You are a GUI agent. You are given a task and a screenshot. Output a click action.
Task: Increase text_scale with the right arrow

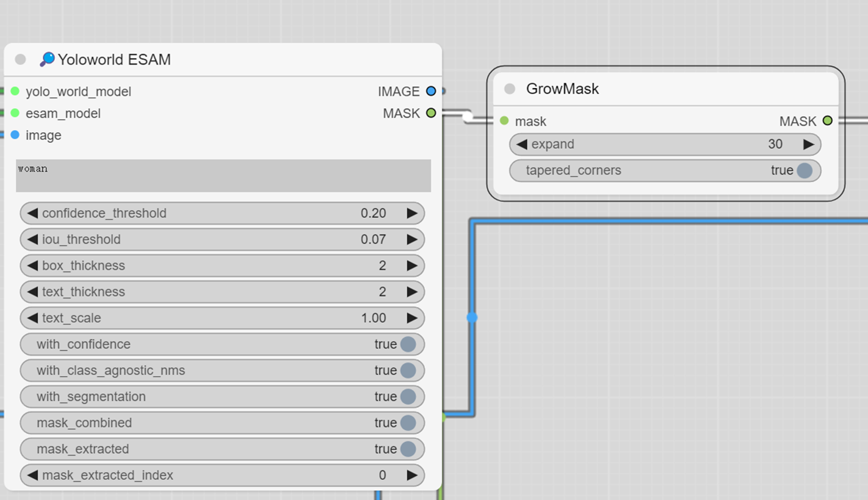click(x=412, y=318)
